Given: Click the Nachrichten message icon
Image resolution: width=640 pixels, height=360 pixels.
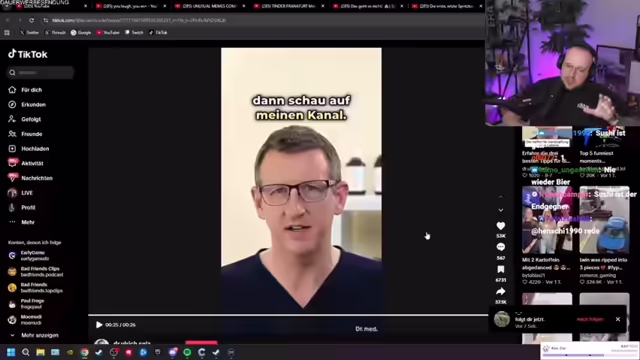Looking at the screenshot, I should [x=12, y=178].
